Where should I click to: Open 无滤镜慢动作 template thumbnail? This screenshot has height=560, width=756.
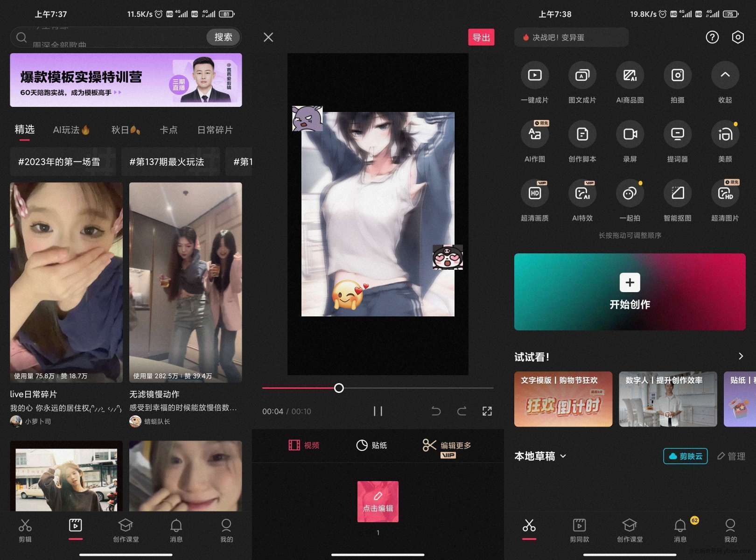[x=186, y=283]
